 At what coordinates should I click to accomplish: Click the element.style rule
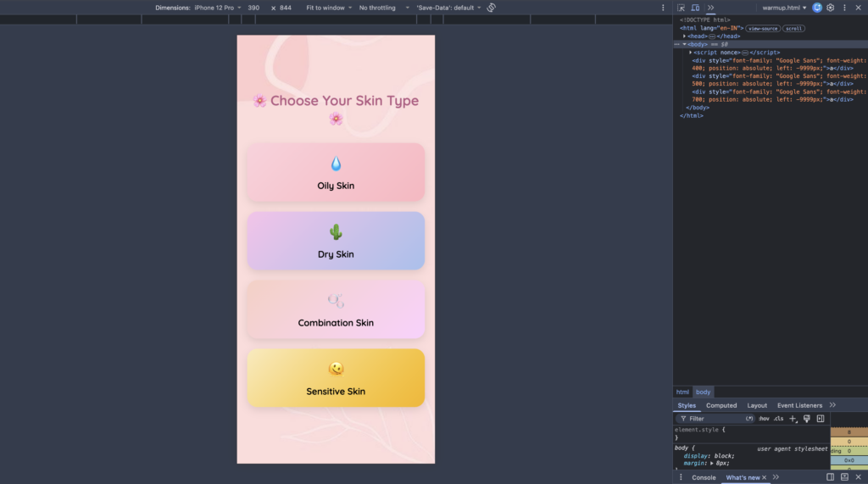point(699,430)
